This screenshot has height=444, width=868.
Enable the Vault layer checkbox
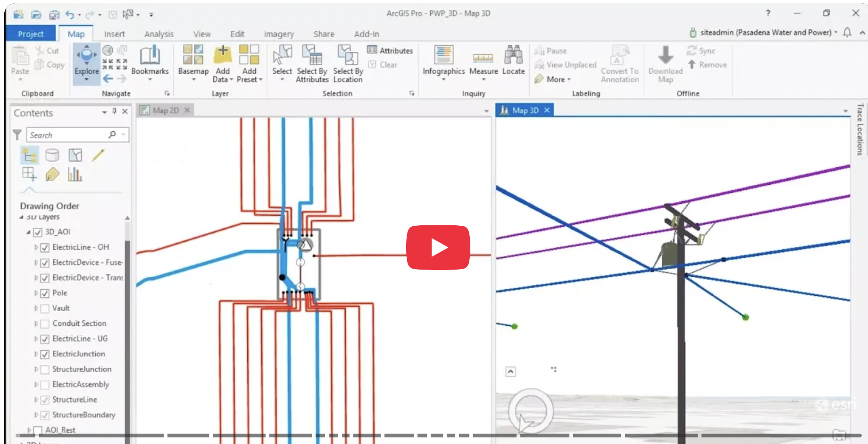[45, 308]
